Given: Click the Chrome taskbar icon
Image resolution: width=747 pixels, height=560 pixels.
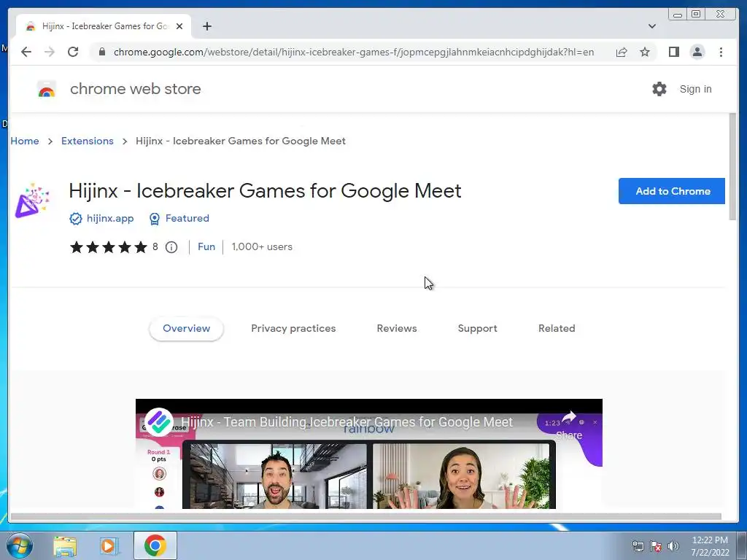Looking at the screenshot, I should click(x=155, y=545).
